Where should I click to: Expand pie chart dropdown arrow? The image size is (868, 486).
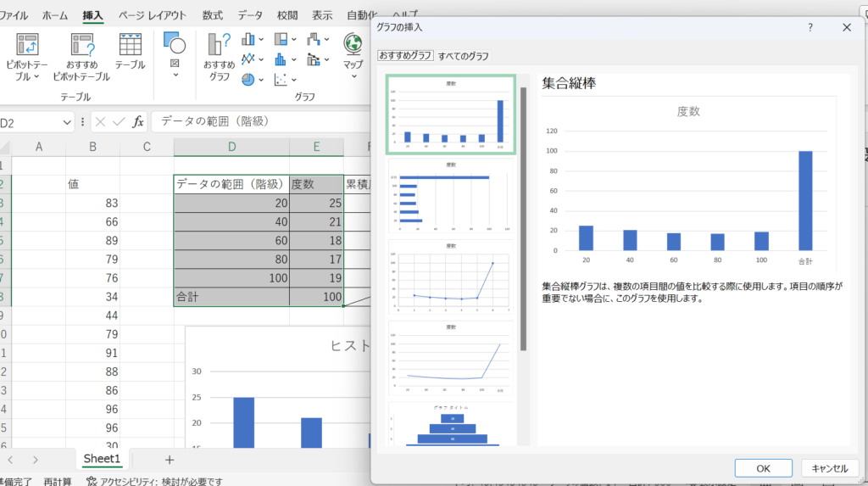[x=261, y=80]
